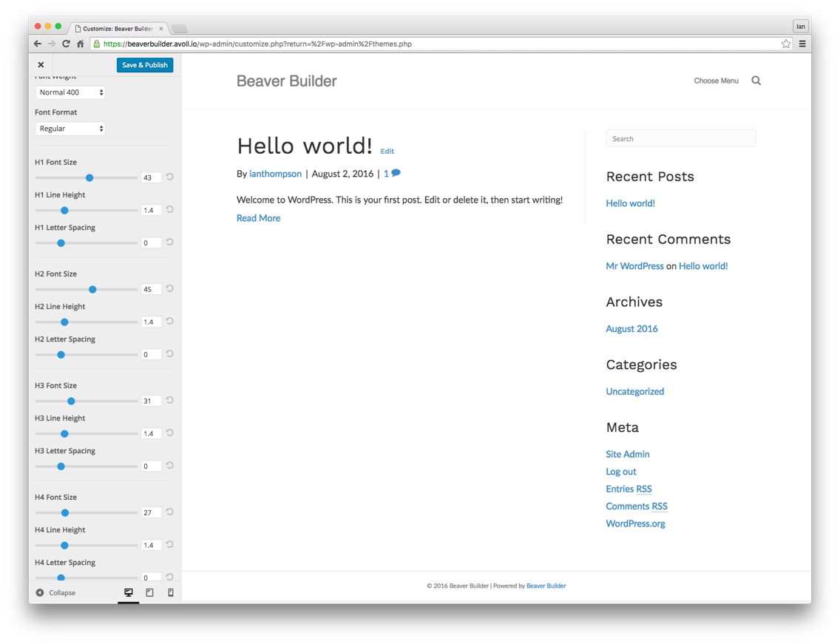Visit the WordPress.org link

point(635,523)
